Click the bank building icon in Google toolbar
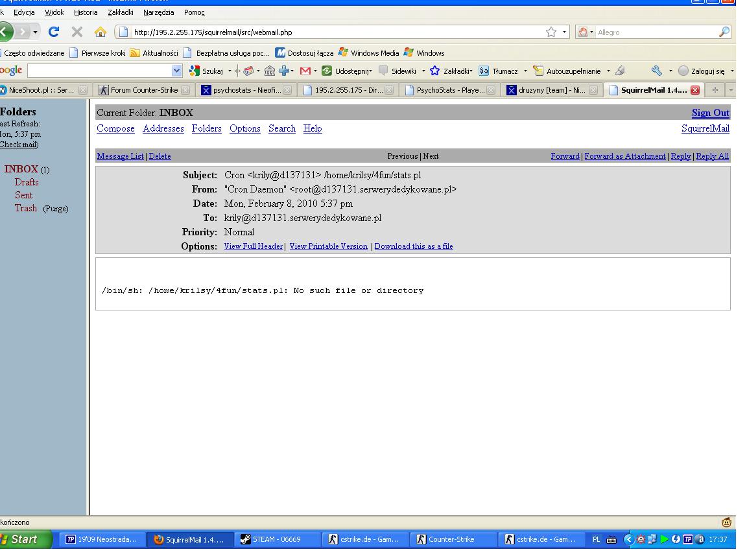The height and width of the screenshot is (560, 747). pos(270,71)
